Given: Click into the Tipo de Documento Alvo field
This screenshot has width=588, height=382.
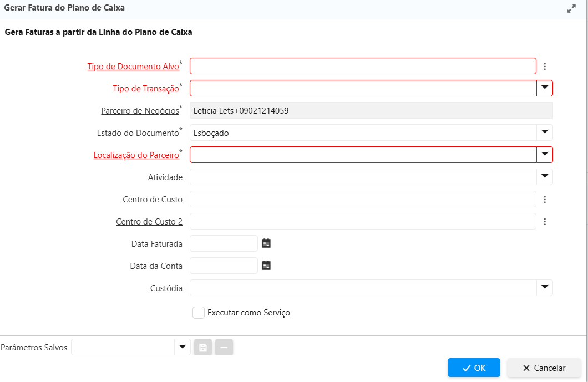Looking at the screenshot, I should click(363, 67).
